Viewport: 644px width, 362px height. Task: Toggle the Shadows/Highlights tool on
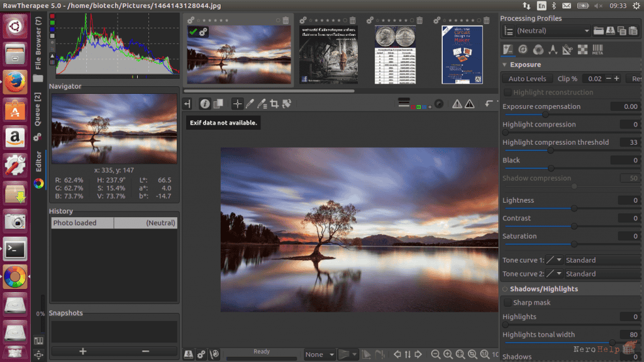tap(505, 289)
